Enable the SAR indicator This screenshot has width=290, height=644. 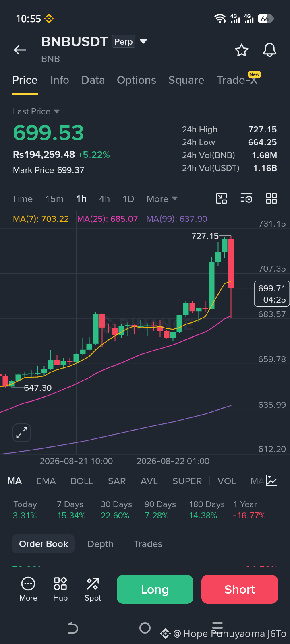coord(117,481)
